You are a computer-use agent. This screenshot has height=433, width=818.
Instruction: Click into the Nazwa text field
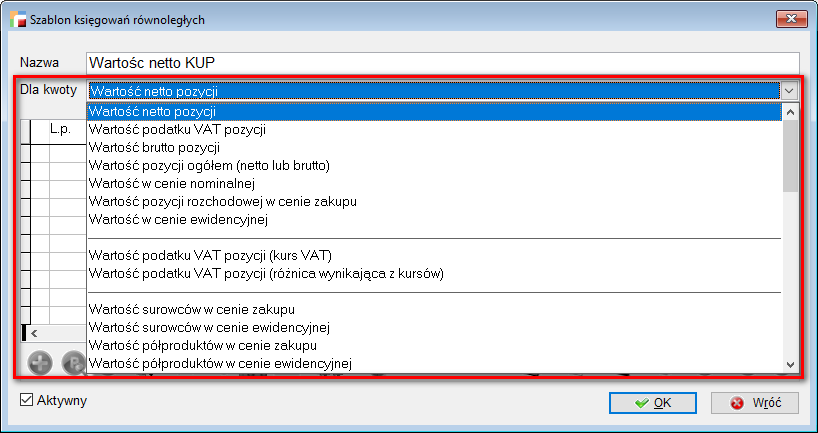pyautogui.click(x=442, y=63)
